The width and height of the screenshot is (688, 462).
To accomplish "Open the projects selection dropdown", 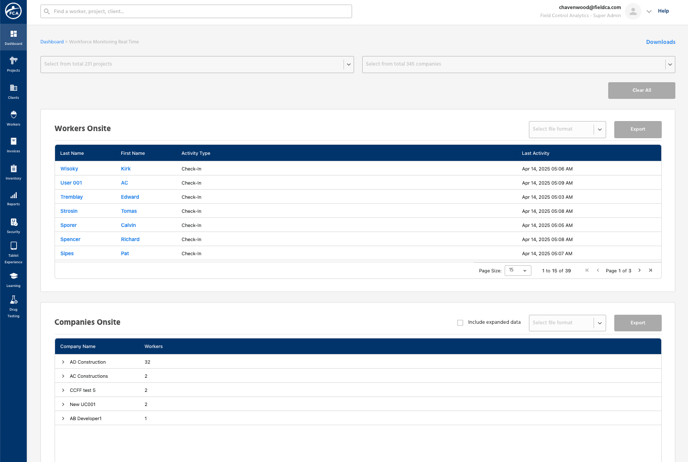I will [x=197, y=64].
